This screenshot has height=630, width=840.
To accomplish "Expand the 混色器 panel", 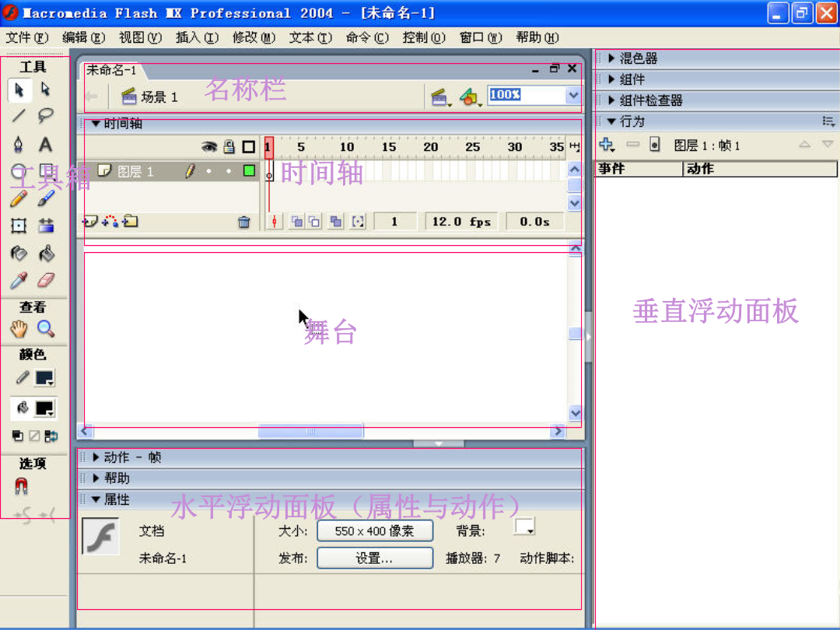I will [x=611, y=58].
